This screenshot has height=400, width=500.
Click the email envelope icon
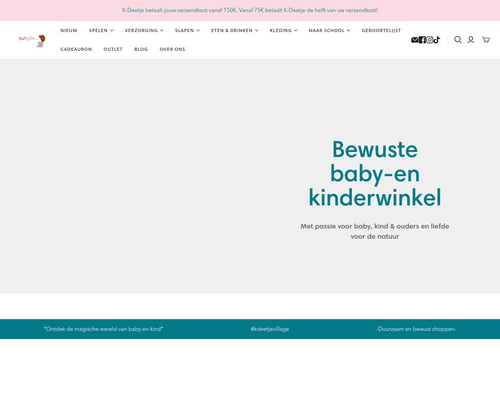[x=414, y=40]
